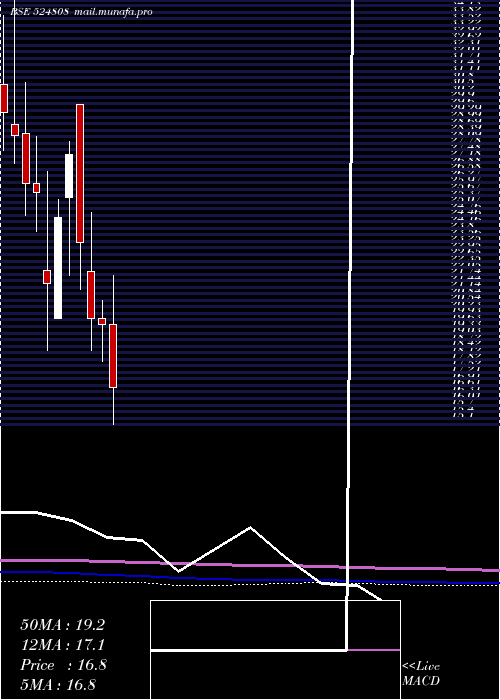Click the 'BSE 524808 mail.munafa.pro' header text
The image size is (500, 700).
click(81, 12)
